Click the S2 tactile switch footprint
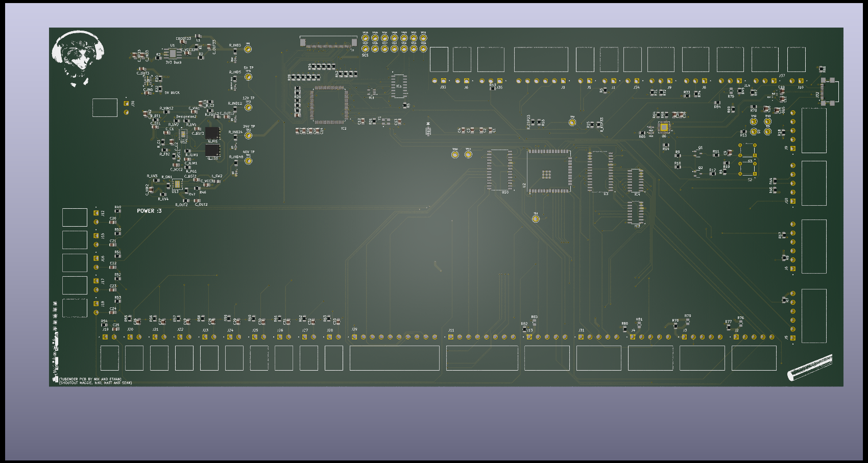This screenshot has height=463, width=868. tap(748, 169)
